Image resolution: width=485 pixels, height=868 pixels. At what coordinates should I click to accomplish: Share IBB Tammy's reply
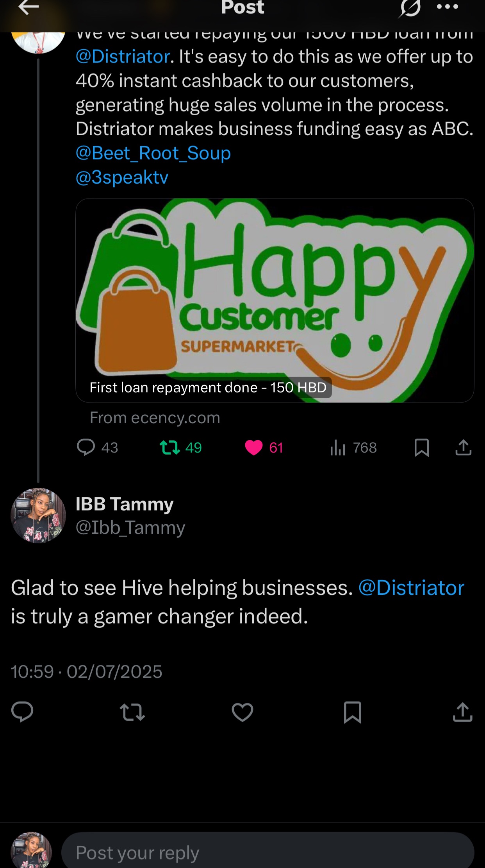click(462, 712)
